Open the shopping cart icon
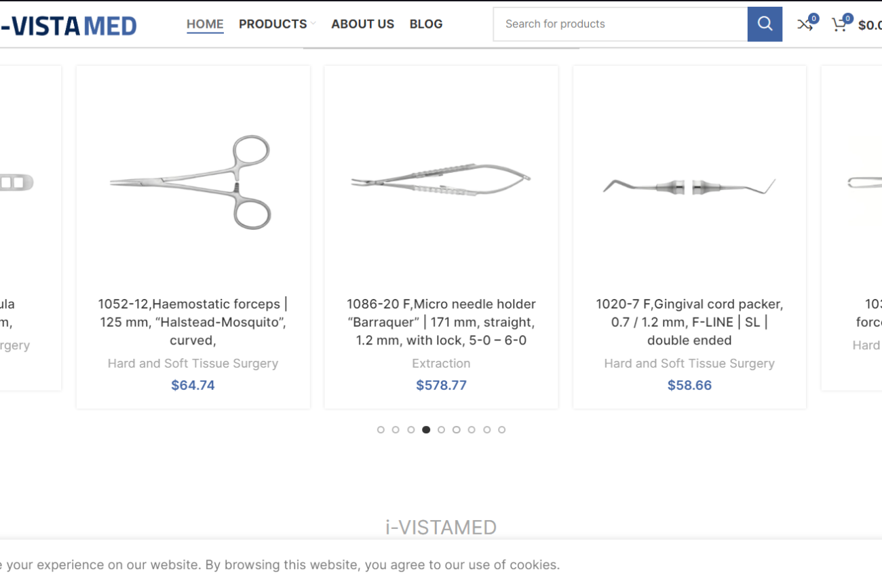The height and width of the screenshot is (588, 882). [x=840, y=24]
